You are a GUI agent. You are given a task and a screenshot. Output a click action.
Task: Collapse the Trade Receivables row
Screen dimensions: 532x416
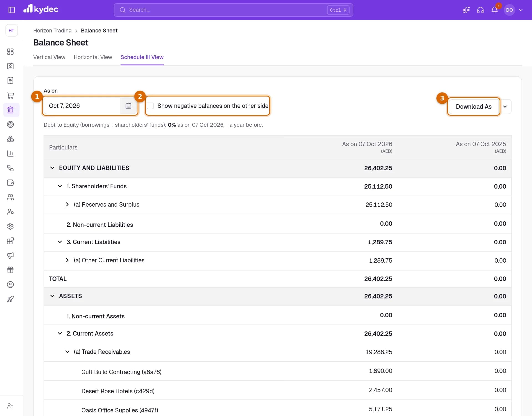tap(67, 352)
